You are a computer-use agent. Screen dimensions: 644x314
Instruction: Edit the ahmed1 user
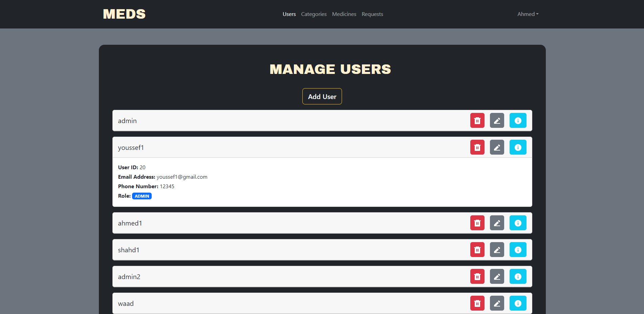pyautogui.click(x=497, y=223)
